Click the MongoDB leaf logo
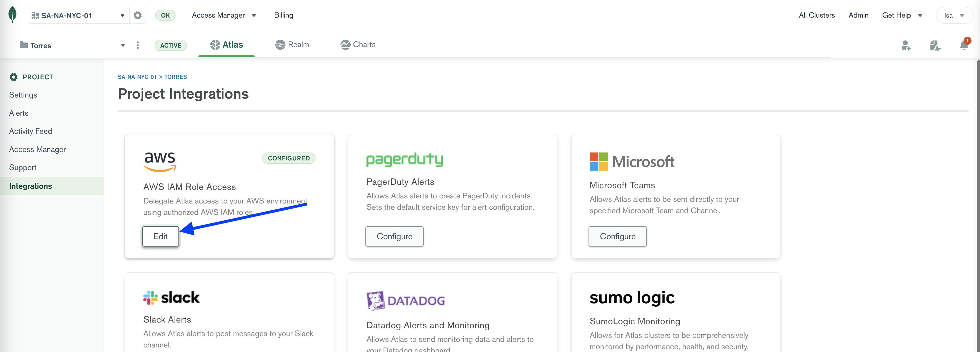980x352 pixels. (12, 14)
